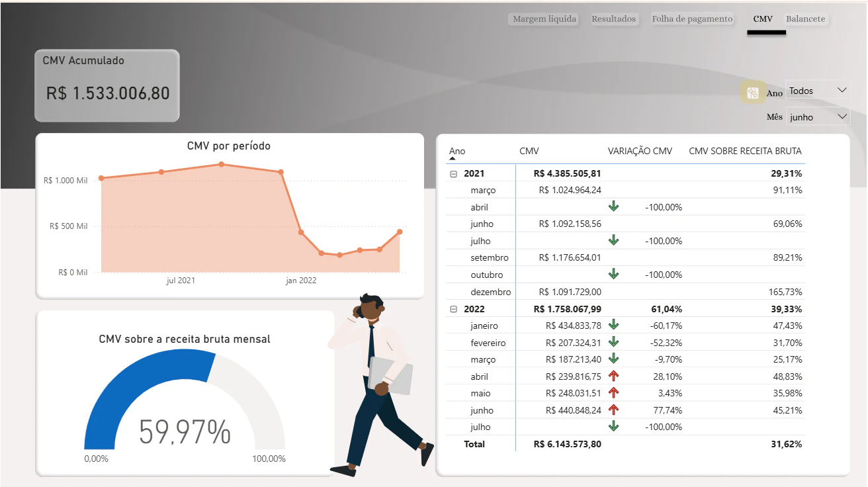
Task: Select the CMV page tab
Action: point(763,19)
